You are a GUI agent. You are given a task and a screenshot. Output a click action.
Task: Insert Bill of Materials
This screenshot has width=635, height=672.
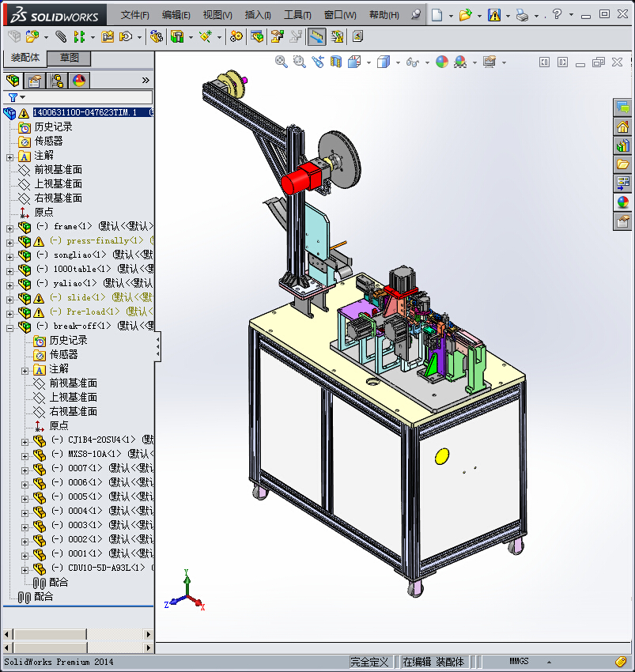coord(257,37)
